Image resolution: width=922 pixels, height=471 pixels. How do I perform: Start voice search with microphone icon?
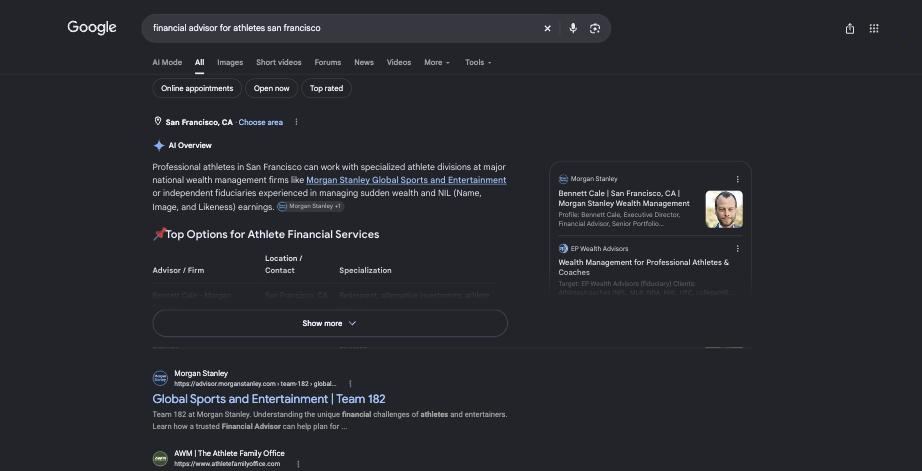(x=573, y=28)
